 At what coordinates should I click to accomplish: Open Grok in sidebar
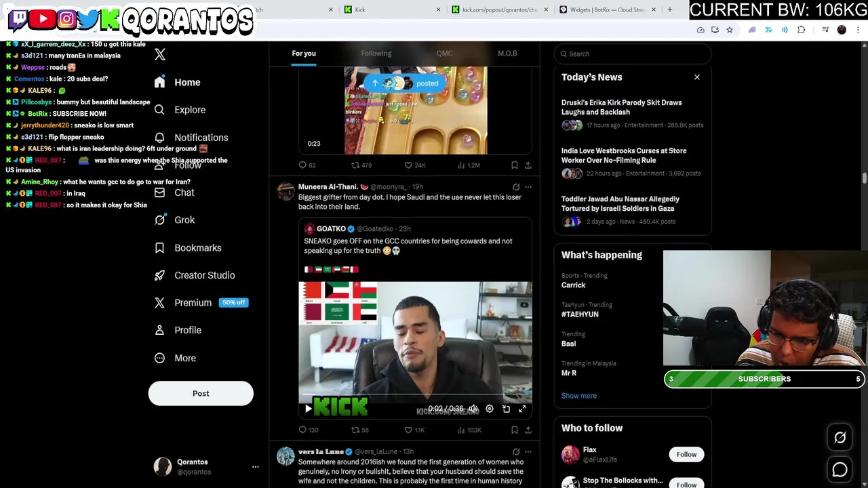point(174,220)
